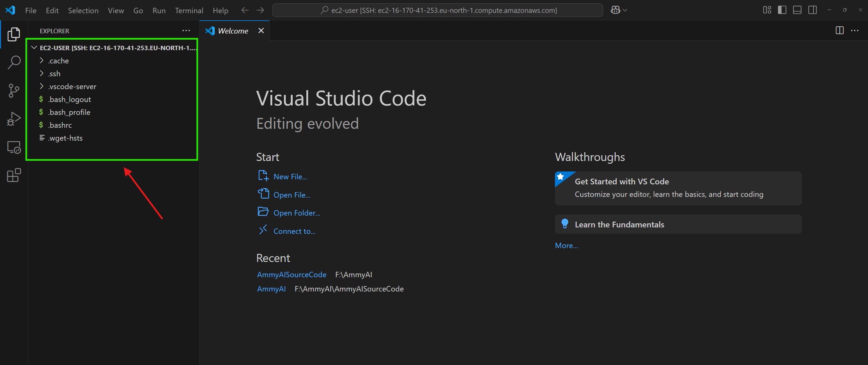This screenshot has width=868, height=365.
Task: Open the .bashrc file
Action: [x=60, y=125]
